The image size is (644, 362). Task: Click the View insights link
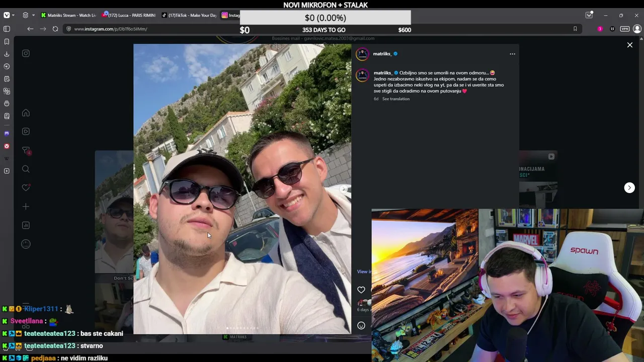point(364,271)
